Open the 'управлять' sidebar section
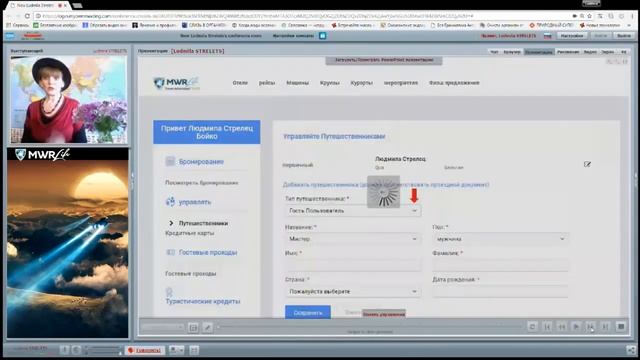 pyautogui.click(x=195, y=202)
